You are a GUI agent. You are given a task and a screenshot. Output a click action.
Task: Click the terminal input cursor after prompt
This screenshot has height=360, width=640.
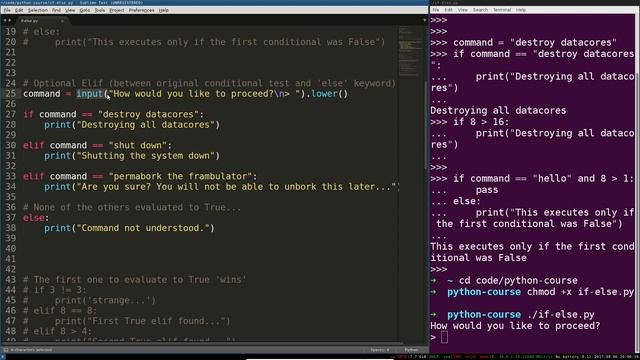point(444,337)
